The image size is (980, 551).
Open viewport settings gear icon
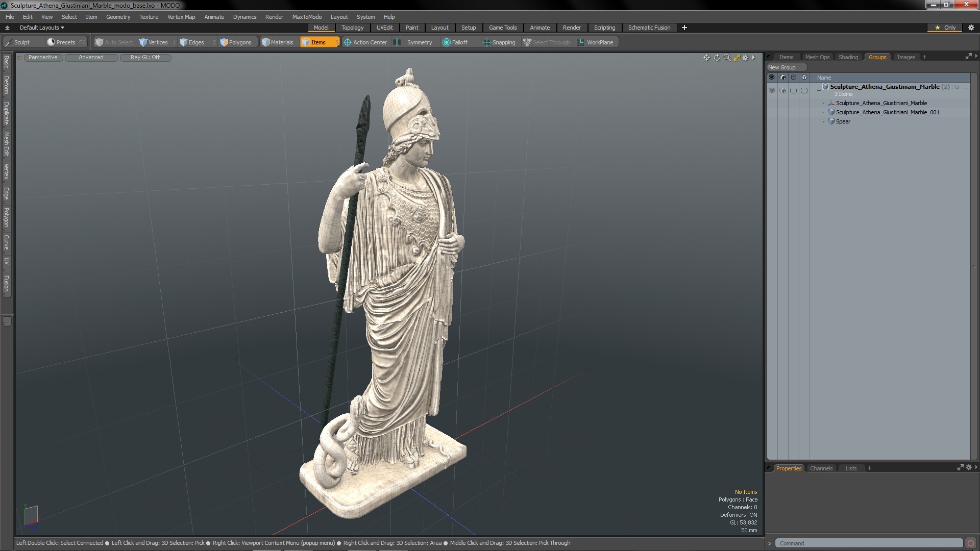pyautogui.click(x=745, y=58)
